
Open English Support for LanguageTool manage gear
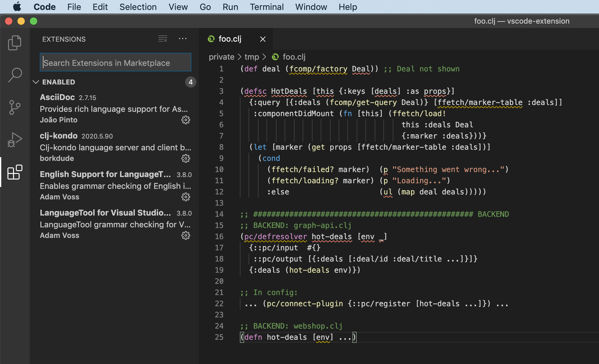186,197
